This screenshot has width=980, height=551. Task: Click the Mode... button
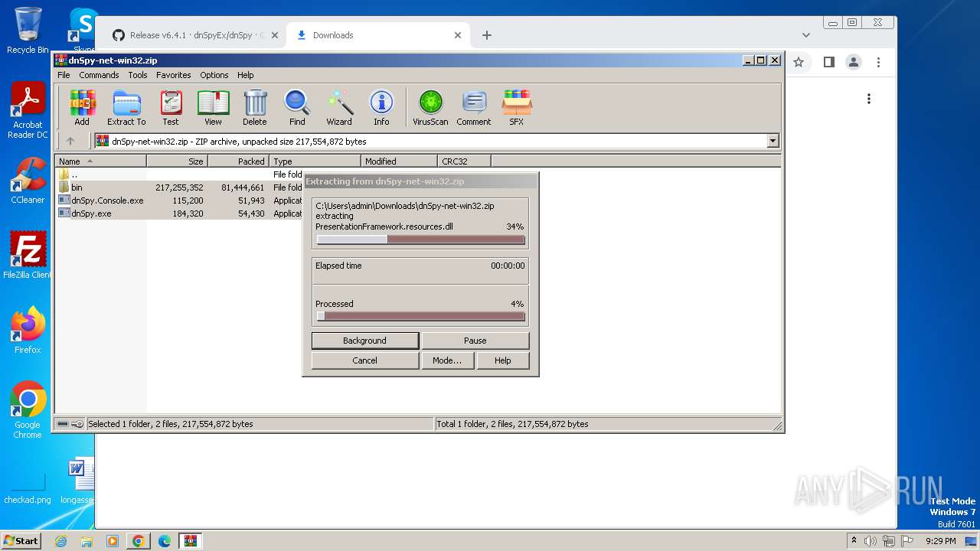447,360
